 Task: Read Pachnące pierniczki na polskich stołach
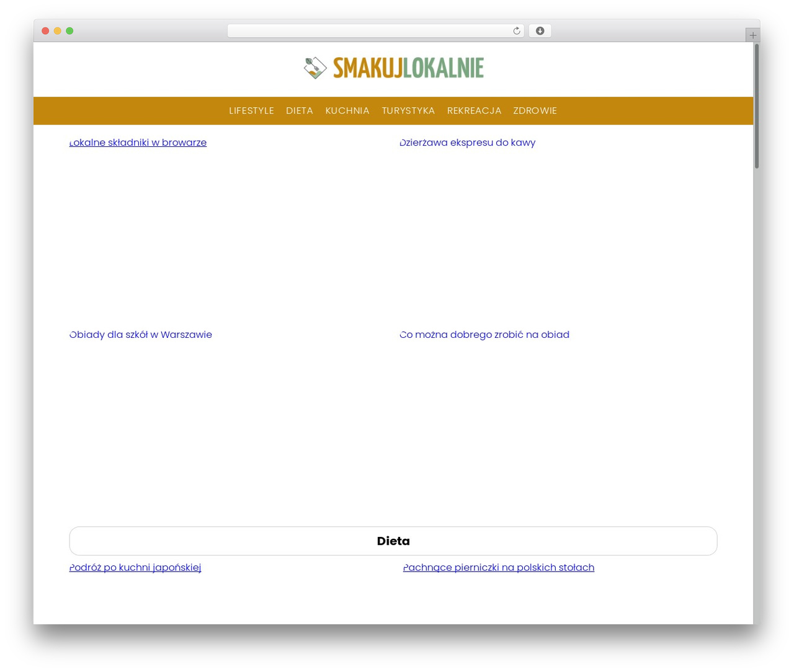tap(499, 567)
